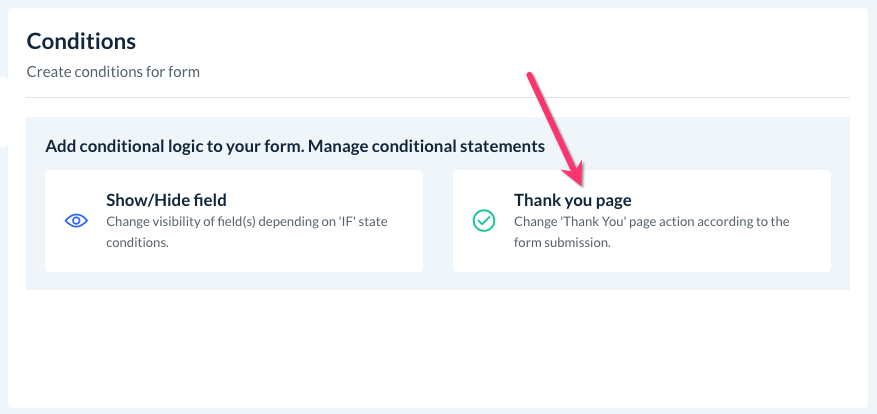Click the 'Conditions' page heading
Screen dimensions: 877x414
pos(81,41)
